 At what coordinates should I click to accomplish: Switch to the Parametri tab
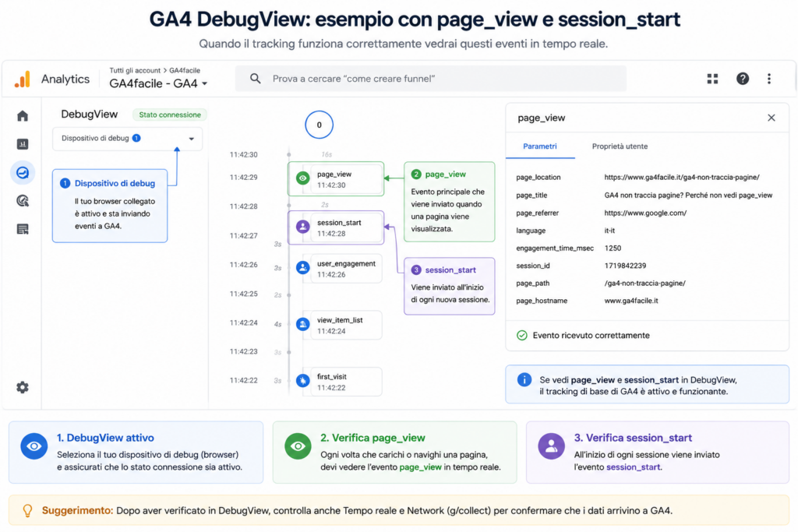click(540, 146)
